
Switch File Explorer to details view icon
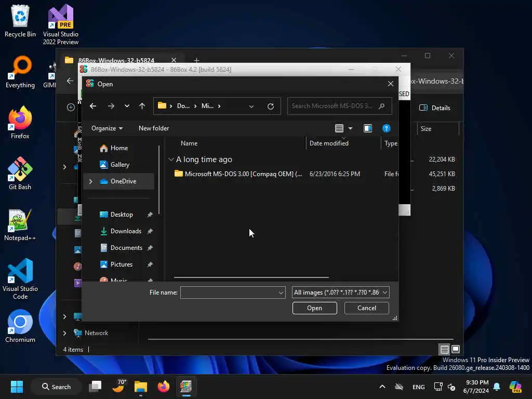tap(444, 349)
